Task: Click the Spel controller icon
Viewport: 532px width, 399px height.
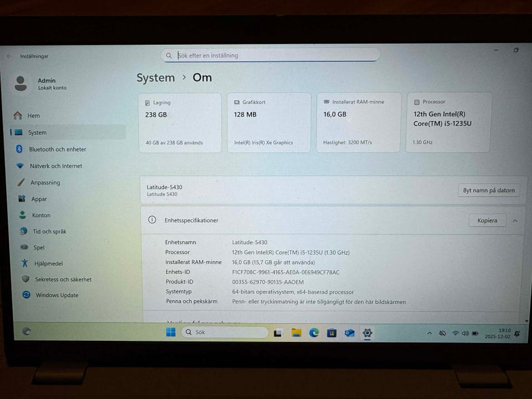Action: [x=24, y=247]
